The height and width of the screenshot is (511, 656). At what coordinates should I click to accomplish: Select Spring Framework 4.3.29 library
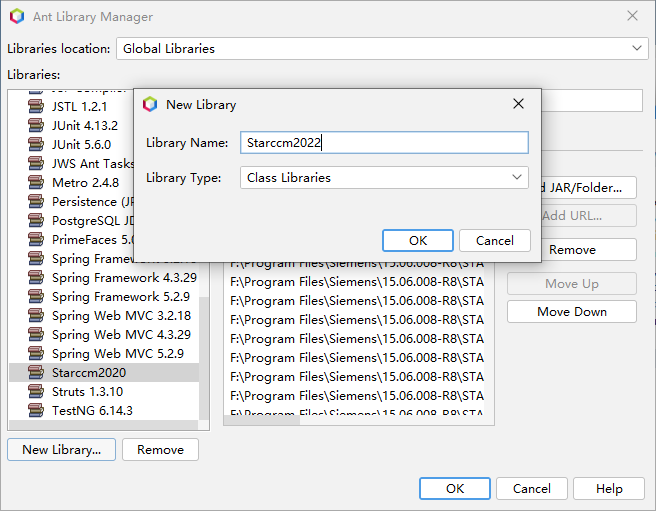[x=124, y=277]
